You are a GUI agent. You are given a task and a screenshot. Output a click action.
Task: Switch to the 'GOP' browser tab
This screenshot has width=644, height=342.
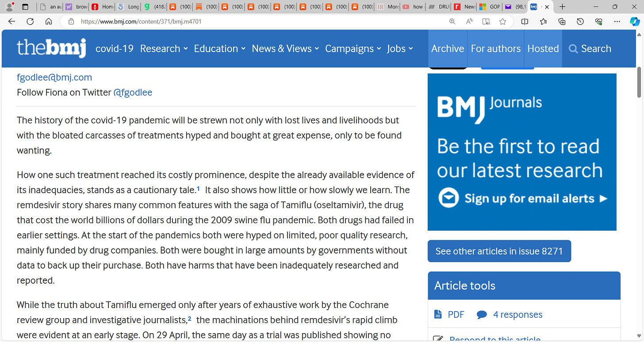(x=489, y=7)
